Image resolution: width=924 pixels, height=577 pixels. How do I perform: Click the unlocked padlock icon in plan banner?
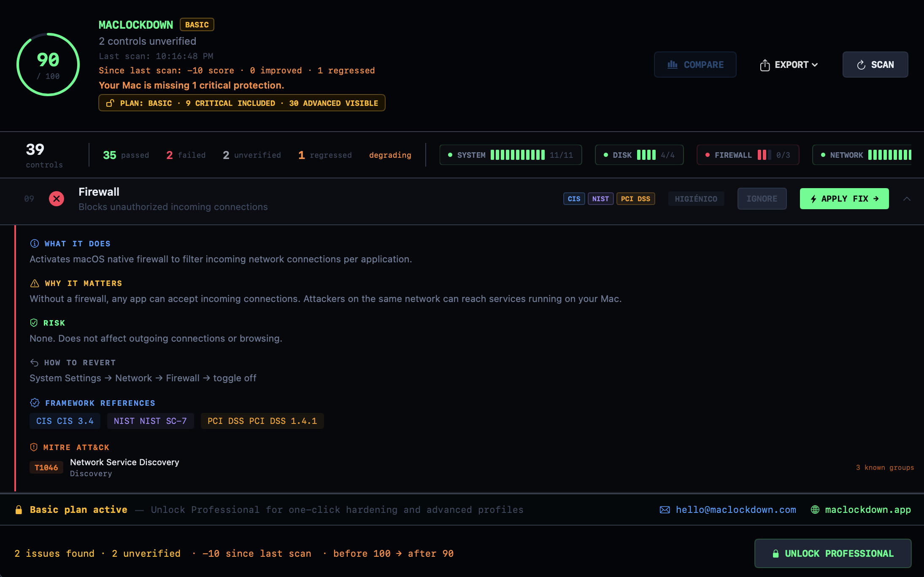point(110,103)
